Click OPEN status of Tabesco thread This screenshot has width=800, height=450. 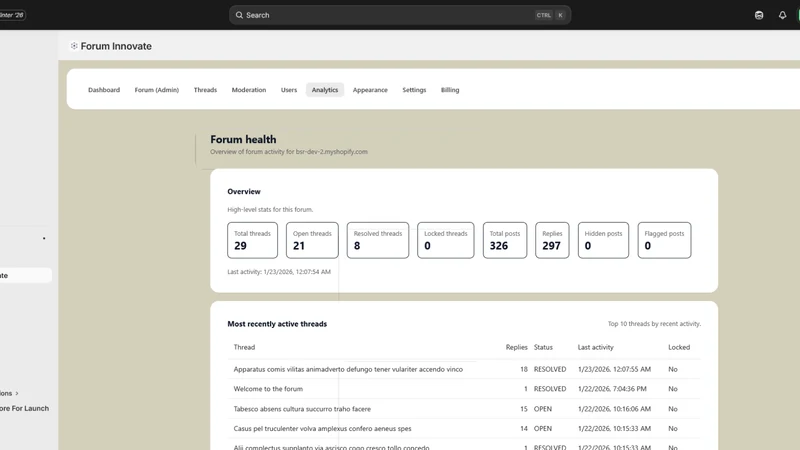543,409
